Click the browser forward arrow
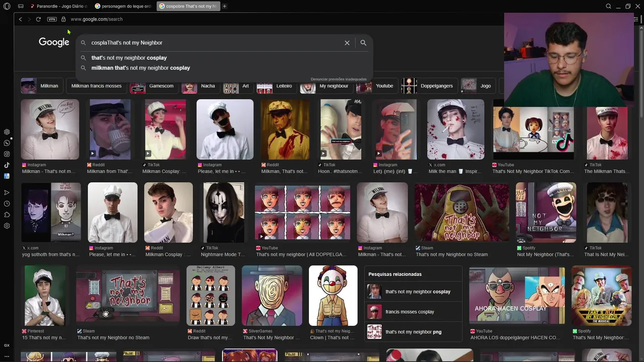The width and height of the screenshot is (644, 362). point(29,19)
